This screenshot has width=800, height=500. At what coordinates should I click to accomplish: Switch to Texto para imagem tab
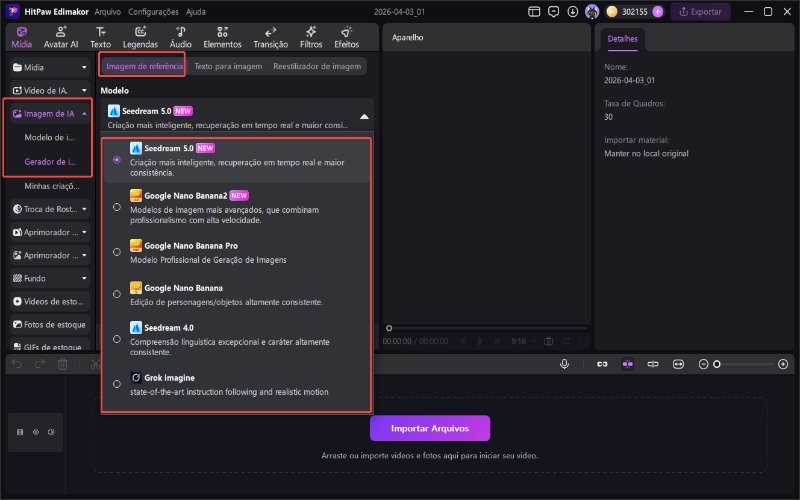(x=228, y=66)
